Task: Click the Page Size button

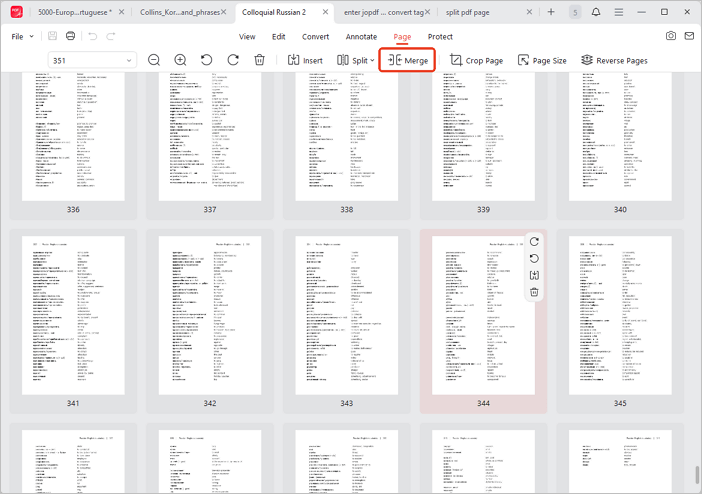Action: click(542, 60)
